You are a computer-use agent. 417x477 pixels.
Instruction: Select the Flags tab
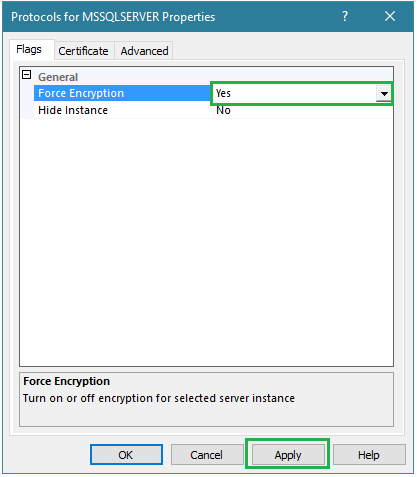tap(29, 49)
